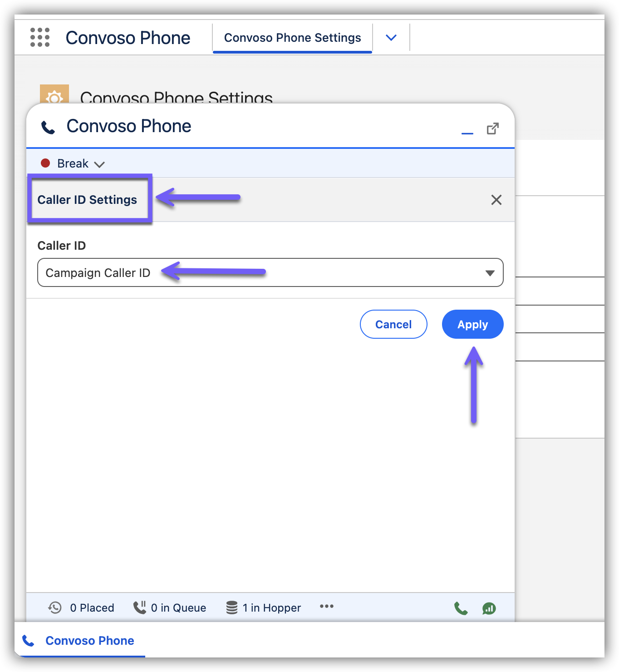Click the green dial phone icon
The image size is (619, 672).
[x=461, y=608]
